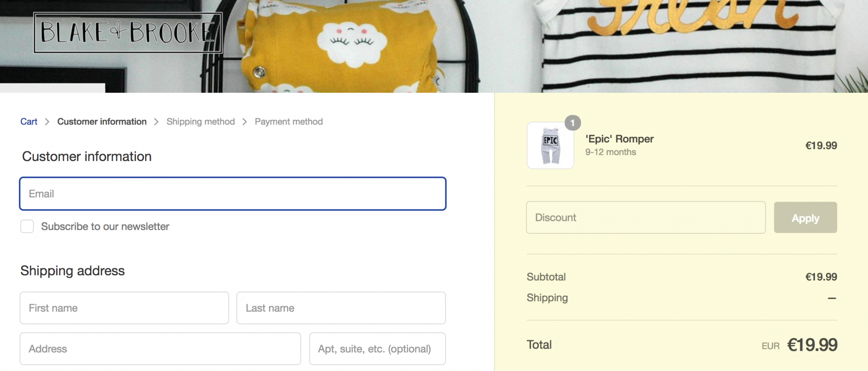Click the Subscribe to our newsletter label

(x=105, y=227)
